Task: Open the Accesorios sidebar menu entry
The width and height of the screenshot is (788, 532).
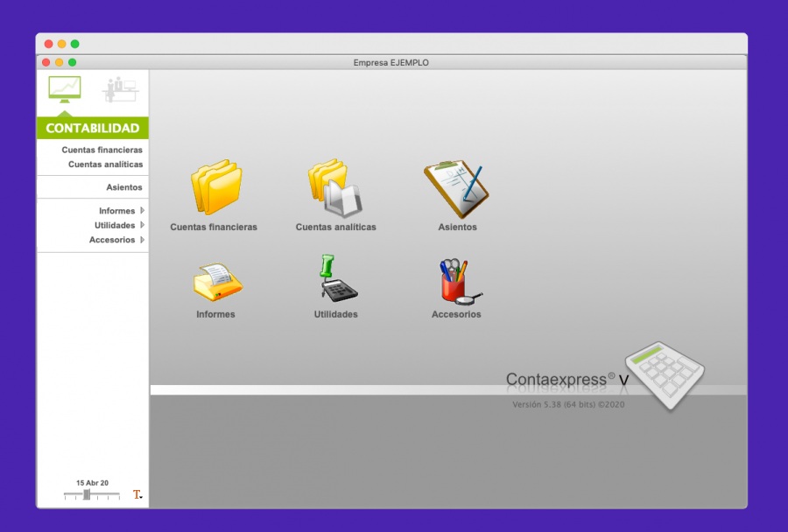Action: coord(112,240)
